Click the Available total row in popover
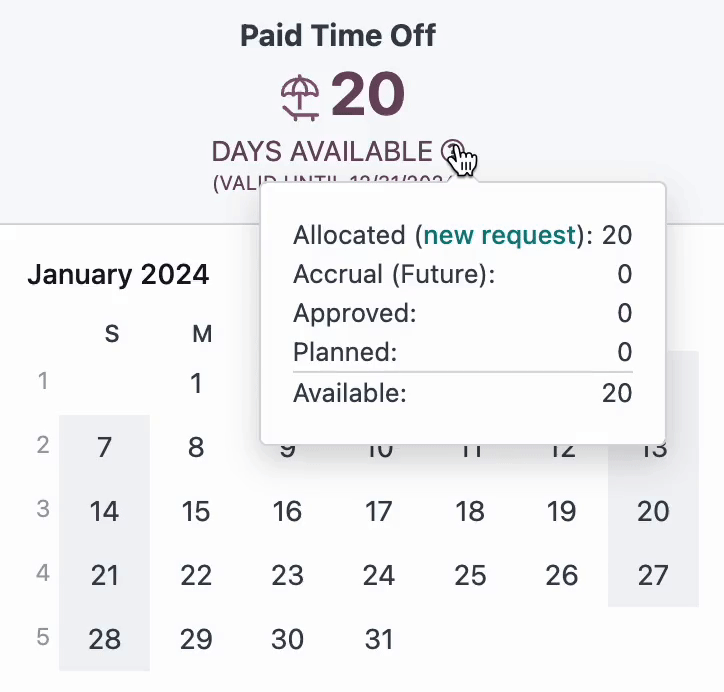724x692 pixels. pyautogui.click(x=463, y=393)
